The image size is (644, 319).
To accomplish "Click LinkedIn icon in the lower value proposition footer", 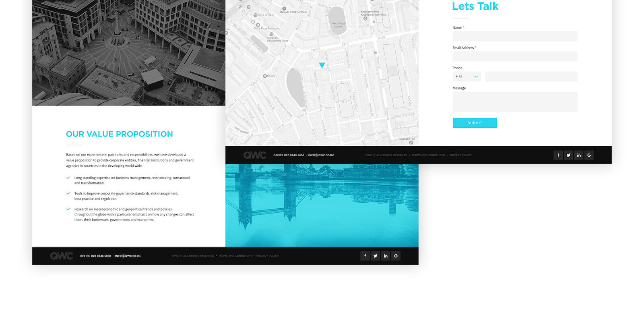I will click(386, 256).
